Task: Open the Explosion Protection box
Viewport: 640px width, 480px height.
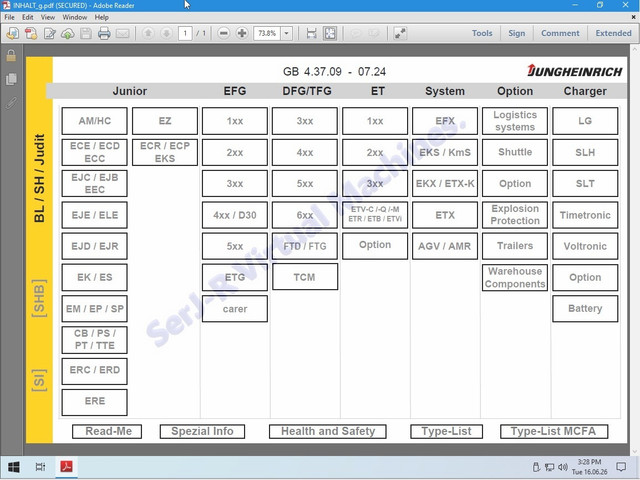Action: (515, 215)
